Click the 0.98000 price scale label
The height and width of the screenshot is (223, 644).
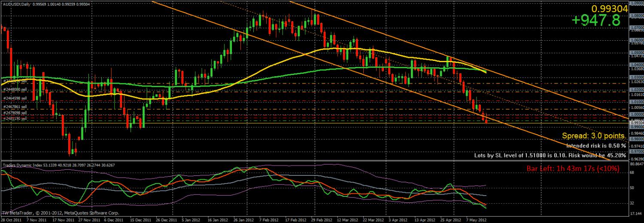636,139
